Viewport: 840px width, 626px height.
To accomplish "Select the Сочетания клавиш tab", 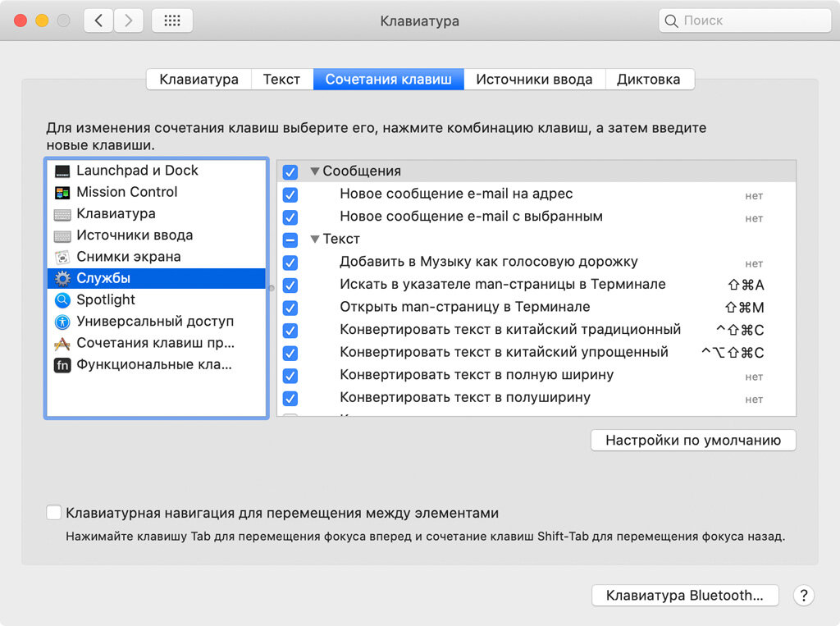I will click(x=388, y=80).
